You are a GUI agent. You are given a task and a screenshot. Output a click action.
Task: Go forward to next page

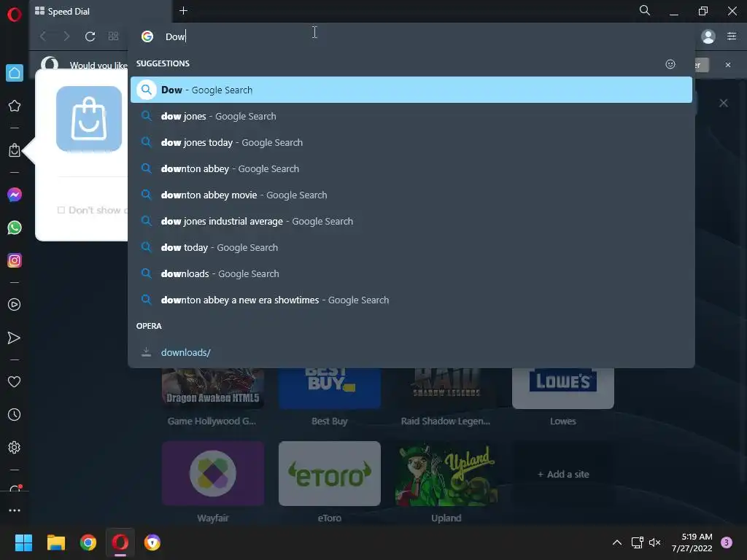(x=66, y=36)
